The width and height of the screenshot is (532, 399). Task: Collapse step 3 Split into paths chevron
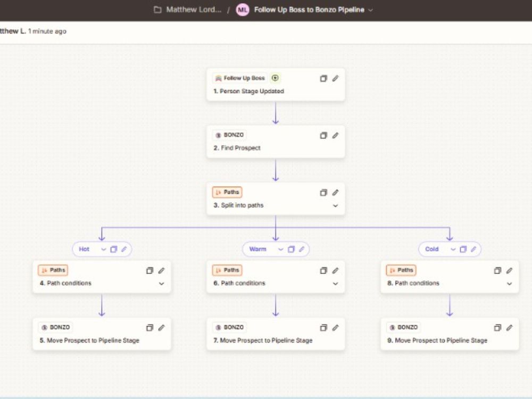[335, 205]
